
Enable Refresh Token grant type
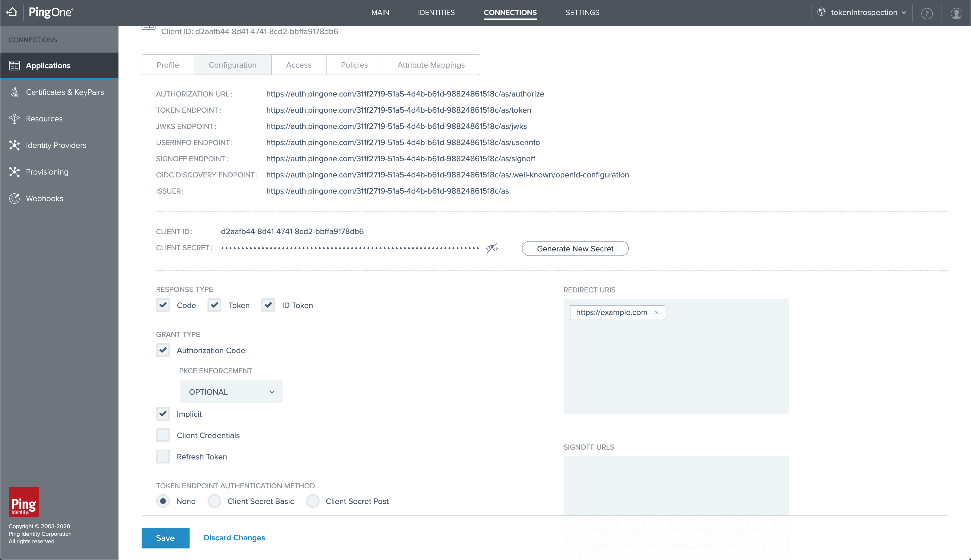(163, 457)
